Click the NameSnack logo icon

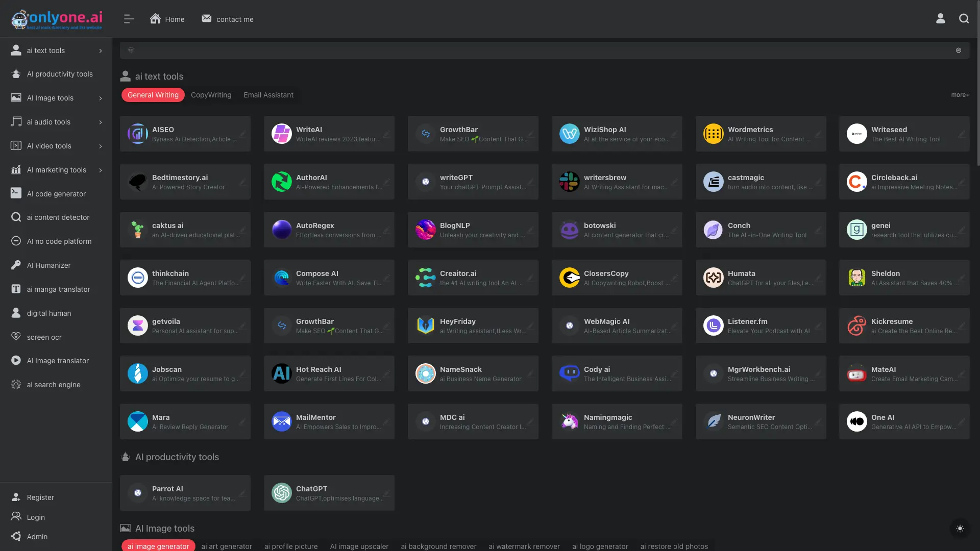426,373
